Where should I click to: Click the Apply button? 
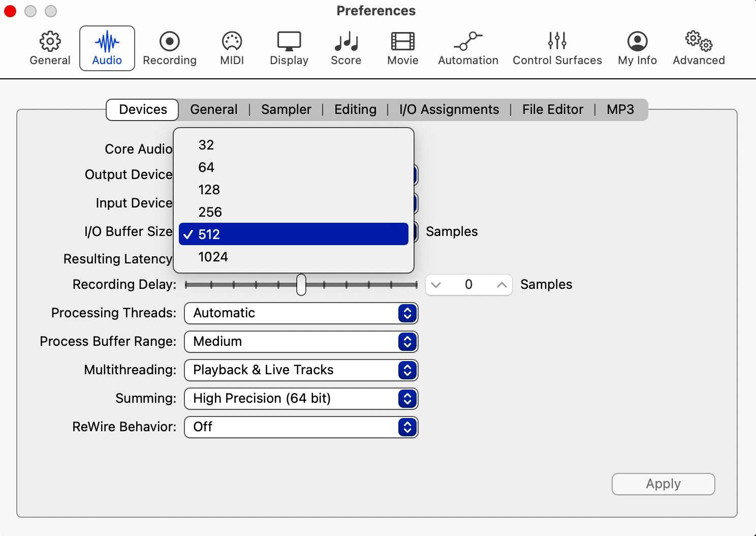click(x=663, y=484)
